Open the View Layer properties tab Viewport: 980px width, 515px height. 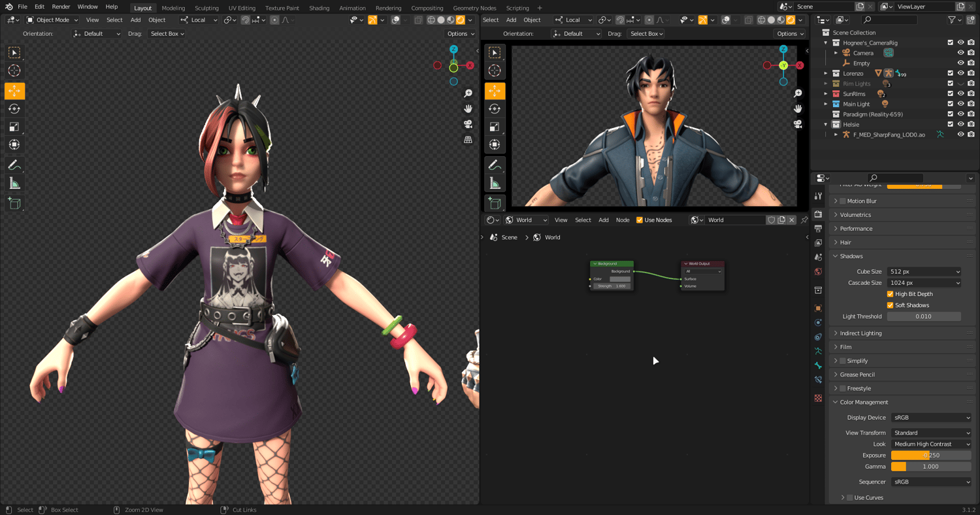tap(819, 242)
